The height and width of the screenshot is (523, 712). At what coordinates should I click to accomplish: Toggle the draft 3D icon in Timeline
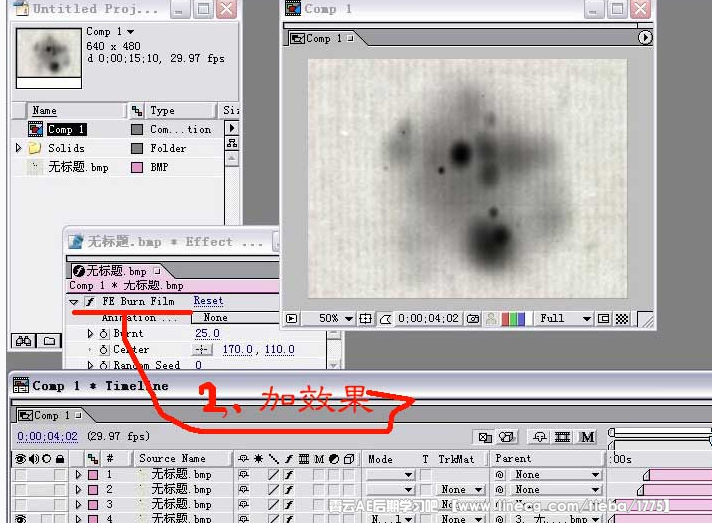click(506, 437)
